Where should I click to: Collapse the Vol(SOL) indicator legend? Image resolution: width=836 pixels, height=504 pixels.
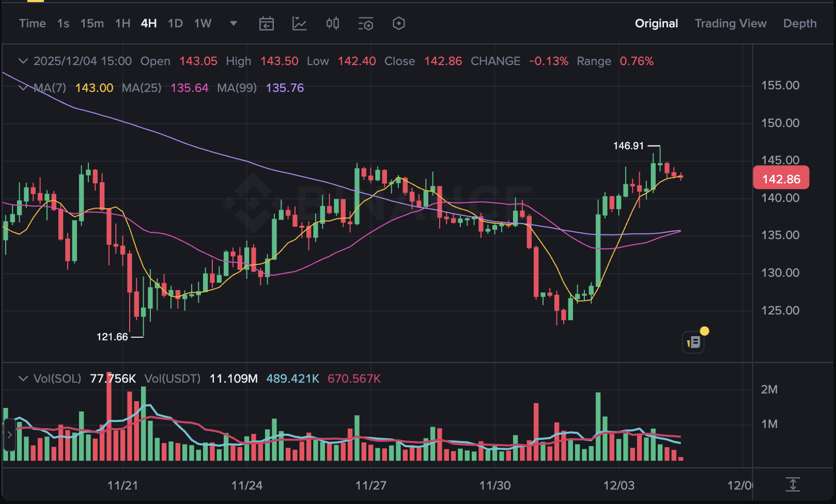tap(23, 379)
